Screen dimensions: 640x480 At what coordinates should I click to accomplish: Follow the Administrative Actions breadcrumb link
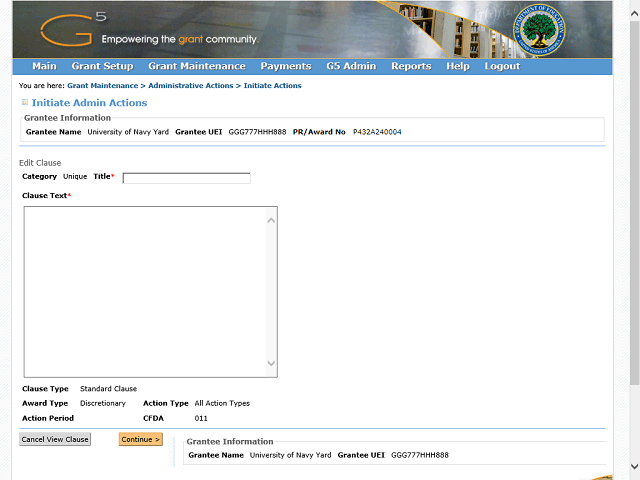coord(191,86)
